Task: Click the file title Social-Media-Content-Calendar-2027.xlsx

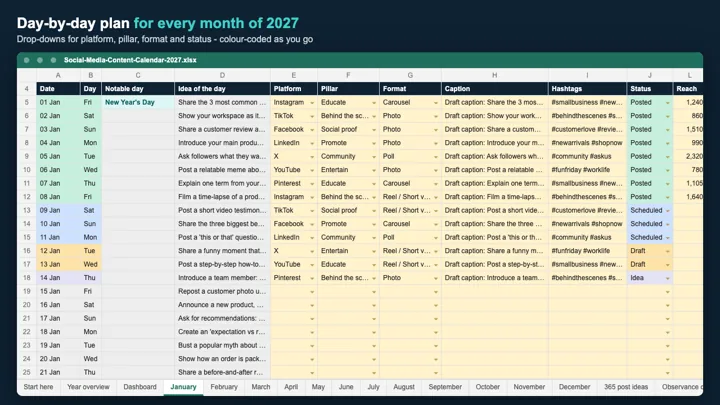Action: [x=130, y=60]
